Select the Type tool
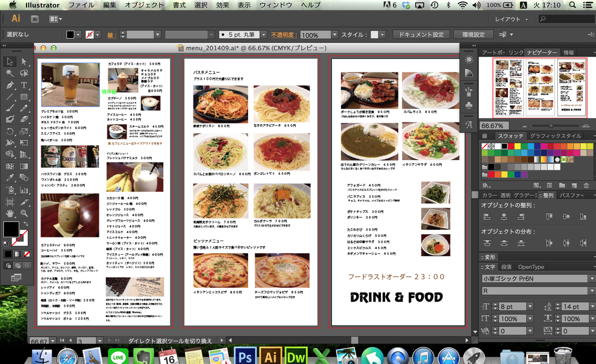This screenshot has height=364, width=596. [x=24, y=85]
